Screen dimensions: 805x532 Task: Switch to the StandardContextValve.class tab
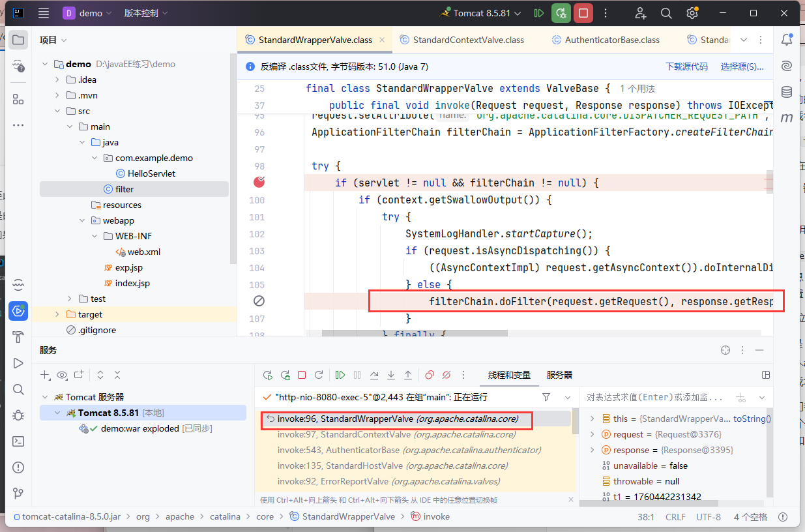468,40
